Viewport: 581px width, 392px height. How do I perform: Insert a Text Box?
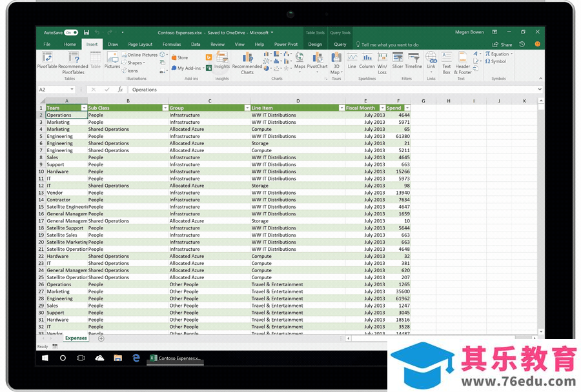[x=447, y=63]
